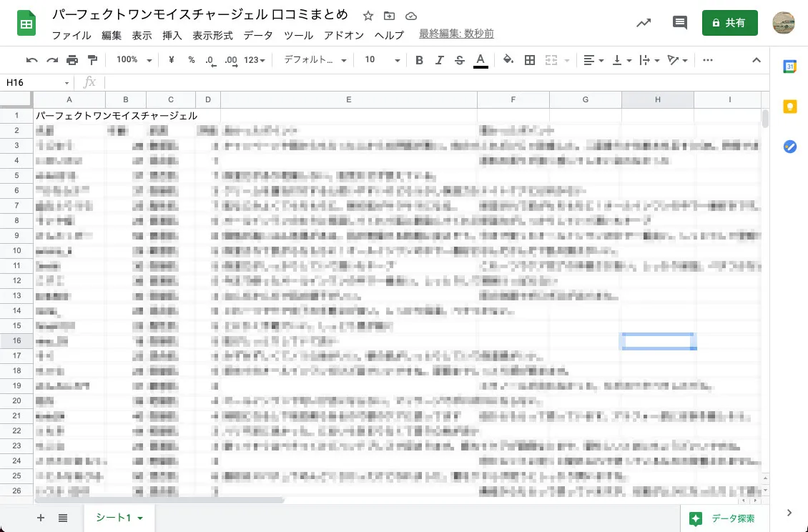This screenshot has width=808, height=532.
Task: Star the spreadsheet
Action: tap(368, 15)
